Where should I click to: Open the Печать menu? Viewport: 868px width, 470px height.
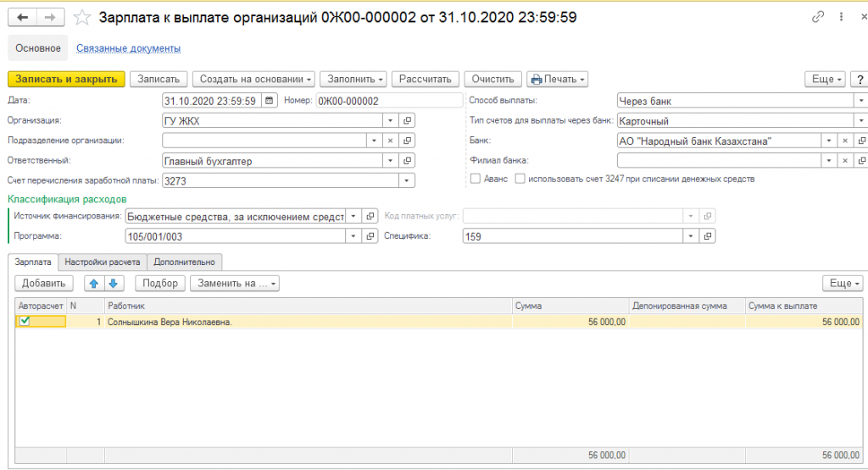558,79
